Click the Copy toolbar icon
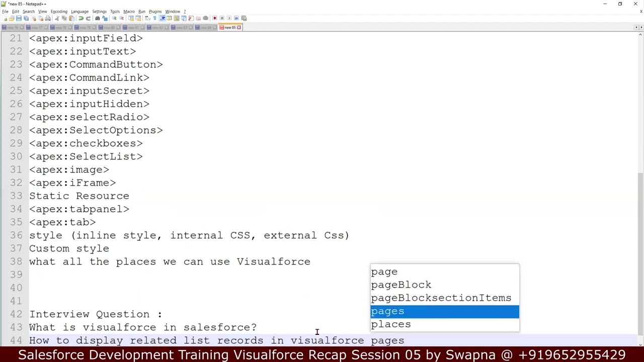 64,18
